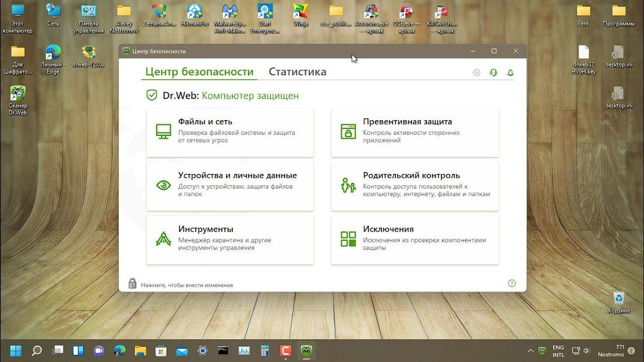
Task: Select the cent folder on desktop
Action: (584, 15)
